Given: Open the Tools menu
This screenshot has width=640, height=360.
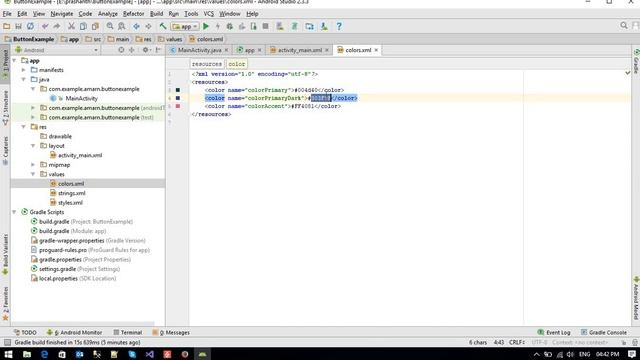Looking at the screenshot, I should click(191, 14).
